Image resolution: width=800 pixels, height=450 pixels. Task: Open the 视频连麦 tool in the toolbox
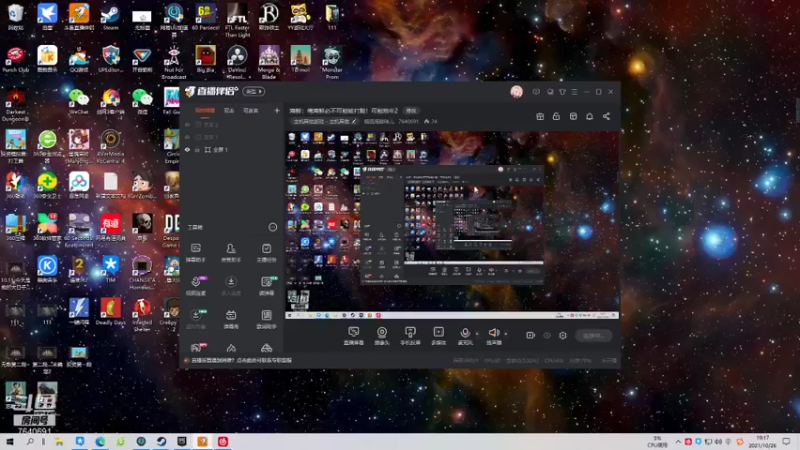tap(195, 286)
